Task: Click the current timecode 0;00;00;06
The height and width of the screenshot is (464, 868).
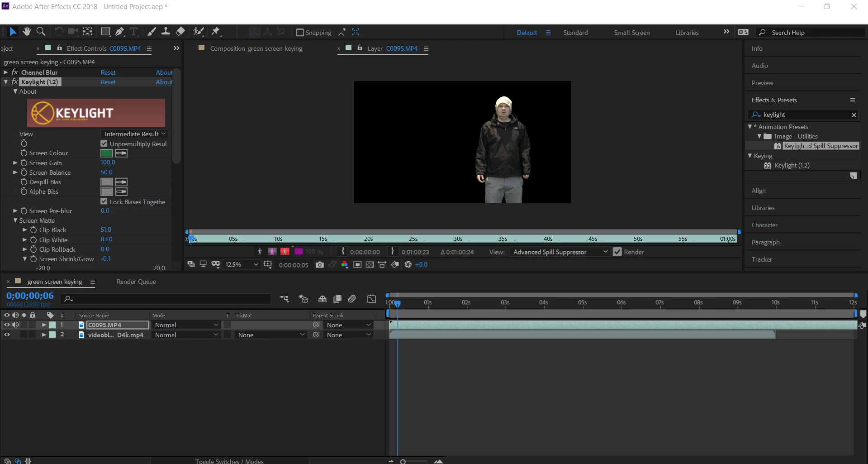Action: coord(30,296)
